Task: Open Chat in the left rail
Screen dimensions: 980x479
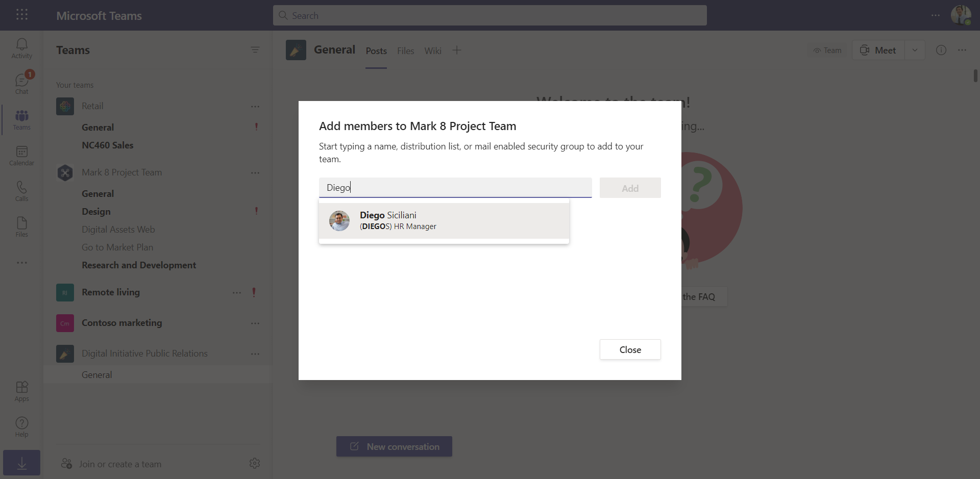Action: click(x=21, y=84)
